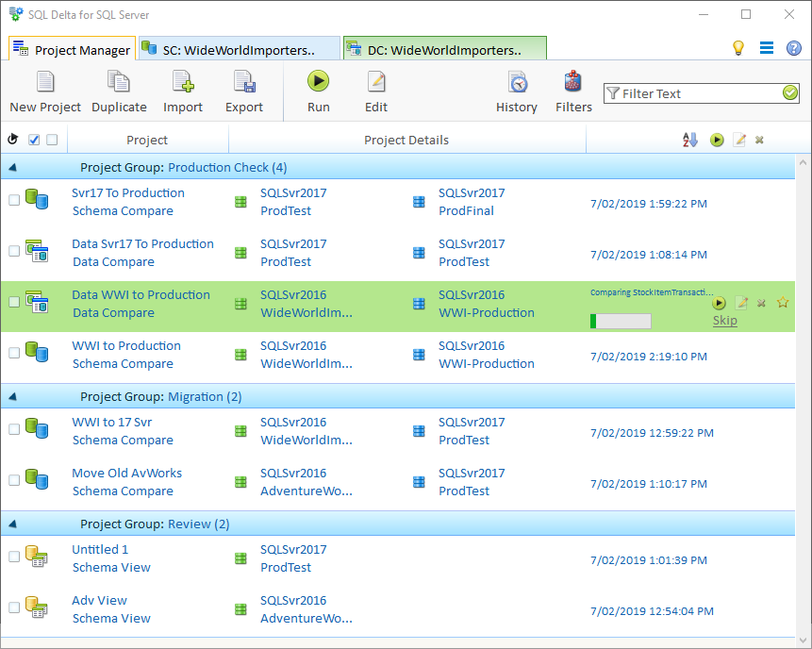Click the Project Details column header
The image size is (812, 649).
pos(406,140)
